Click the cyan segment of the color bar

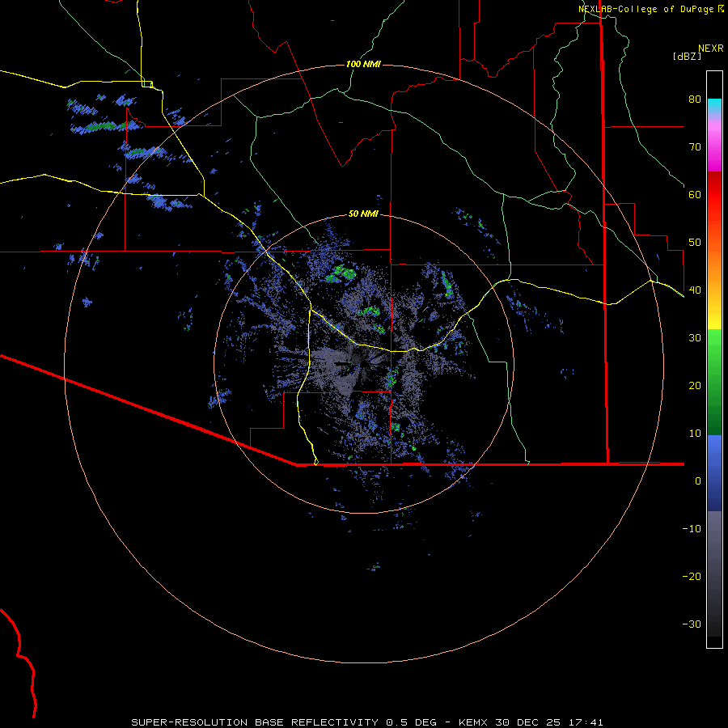click(x=714, y=107)
